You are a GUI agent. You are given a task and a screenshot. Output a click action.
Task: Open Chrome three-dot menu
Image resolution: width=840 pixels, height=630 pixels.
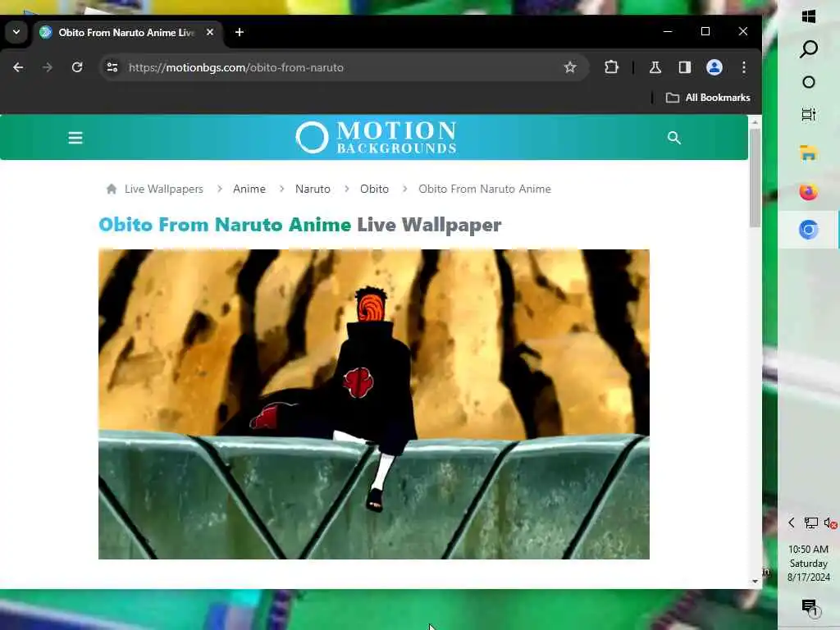[743, 67]
